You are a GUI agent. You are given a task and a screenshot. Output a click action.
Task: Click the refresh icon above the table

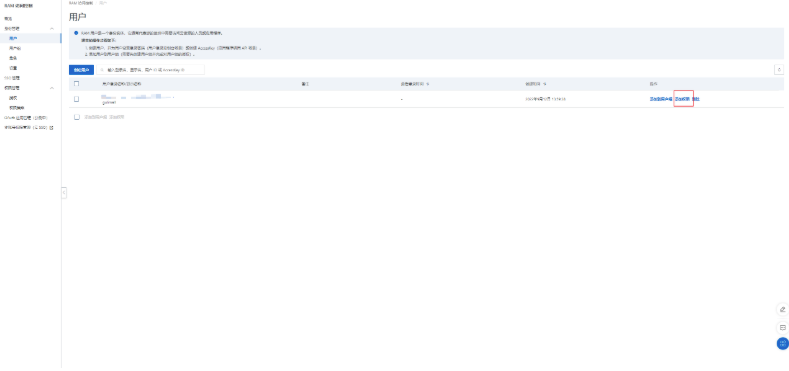(779, 69)
